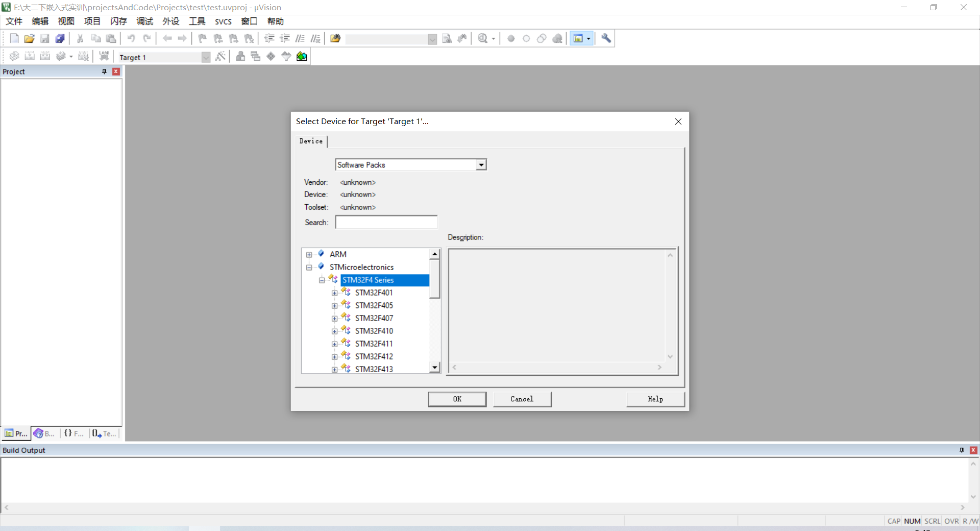Pin the Build Output panel with pushpin
The height and width of the screenshot is (531, 980).
(962, 450)
